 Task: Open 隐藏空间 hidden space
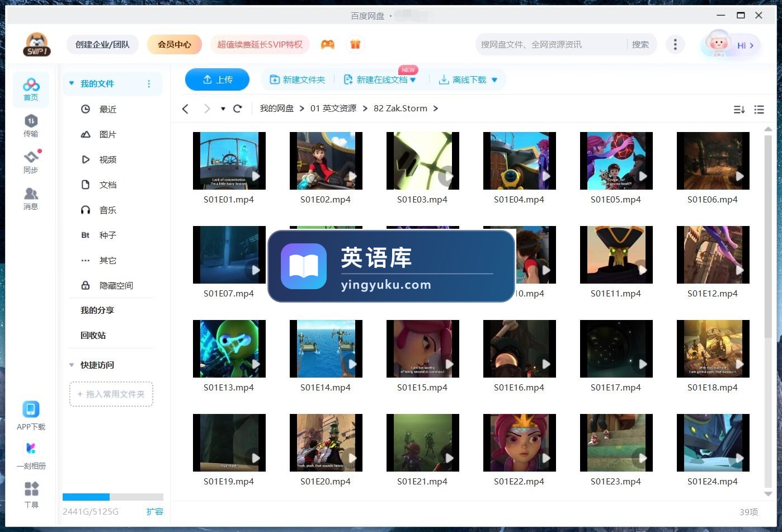pyautogui.click(x=116, y=285)
